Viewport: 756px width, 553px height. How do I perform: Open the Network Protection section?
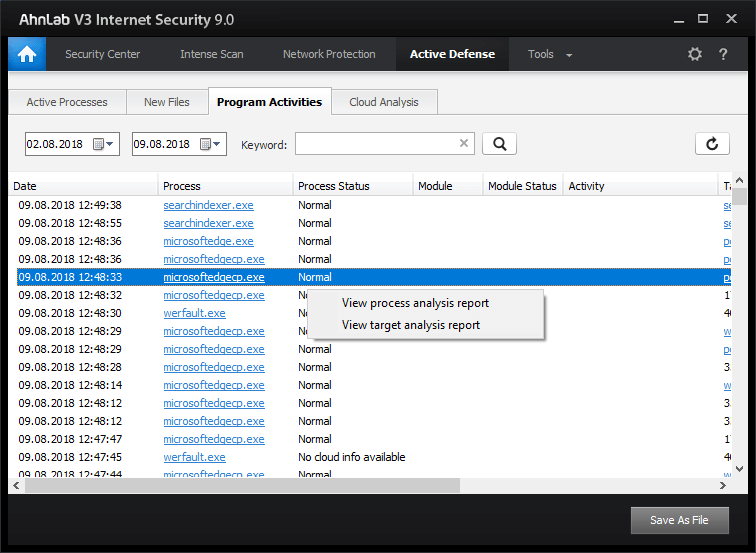coord(329,54)
